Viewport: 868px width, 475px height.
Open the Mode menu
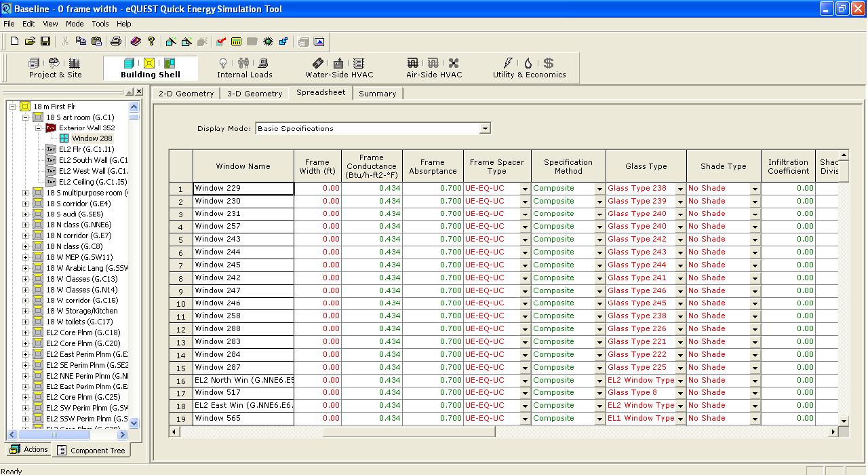coord(75,24)
